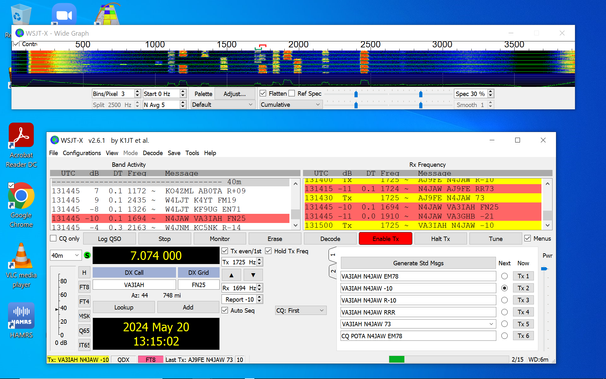Open the 40m band dropdown
The width and height of the screenshot is (606, 379).
point(65,255)
